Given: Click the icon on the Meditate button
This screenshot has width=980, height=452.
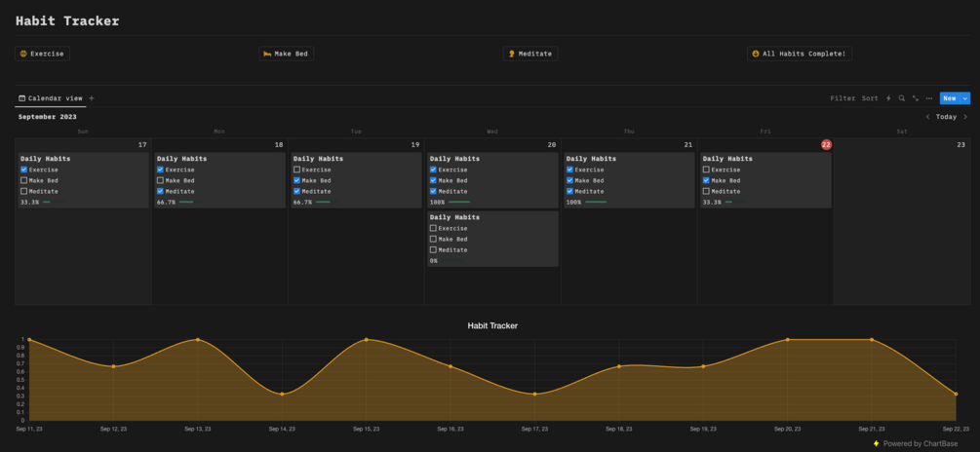Looking at the screenshot, I should click(x=512, y=54).
